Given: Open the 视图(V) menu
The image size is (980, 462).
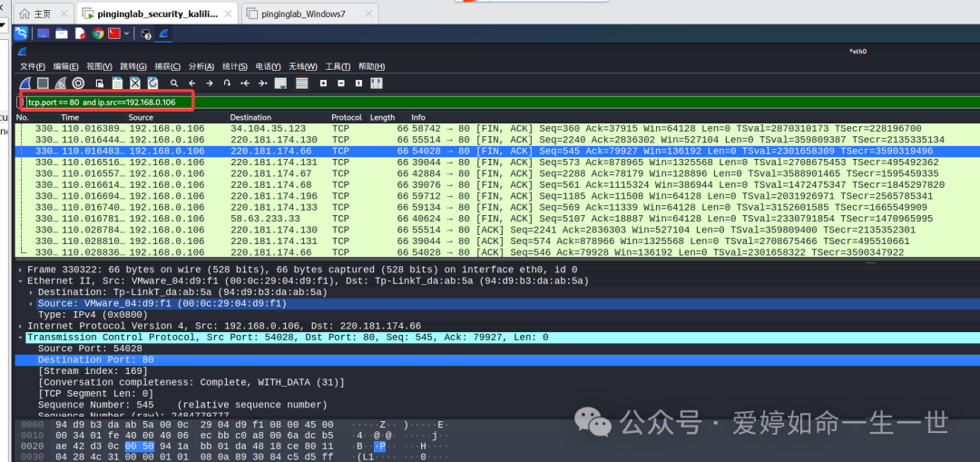Looking at the screenshot, I should tap(99, 66).
